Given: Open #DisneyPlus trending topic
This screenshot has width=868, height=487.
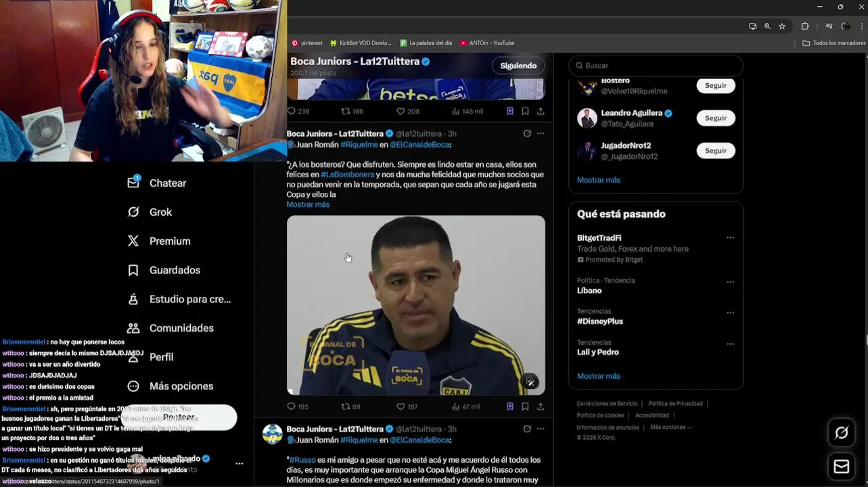Looking at the screenshot, I should click(x=600, y=321).
